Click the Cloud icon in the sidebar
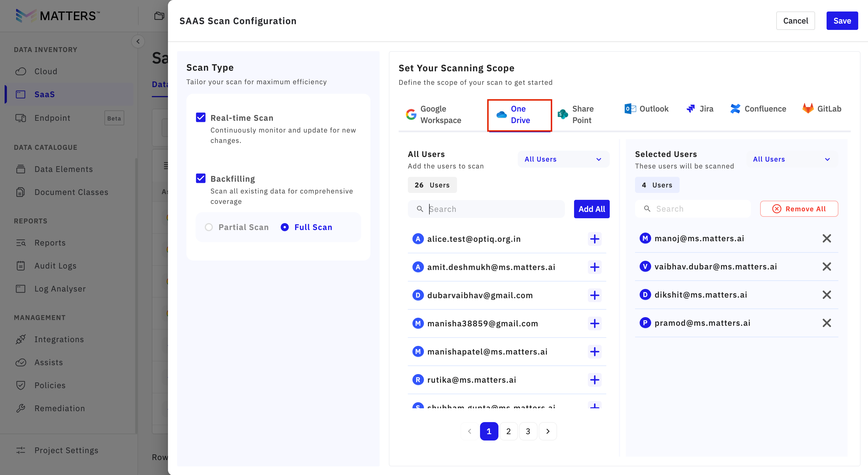This screenshot has height=475, width=868. click(x=20, y=71)
